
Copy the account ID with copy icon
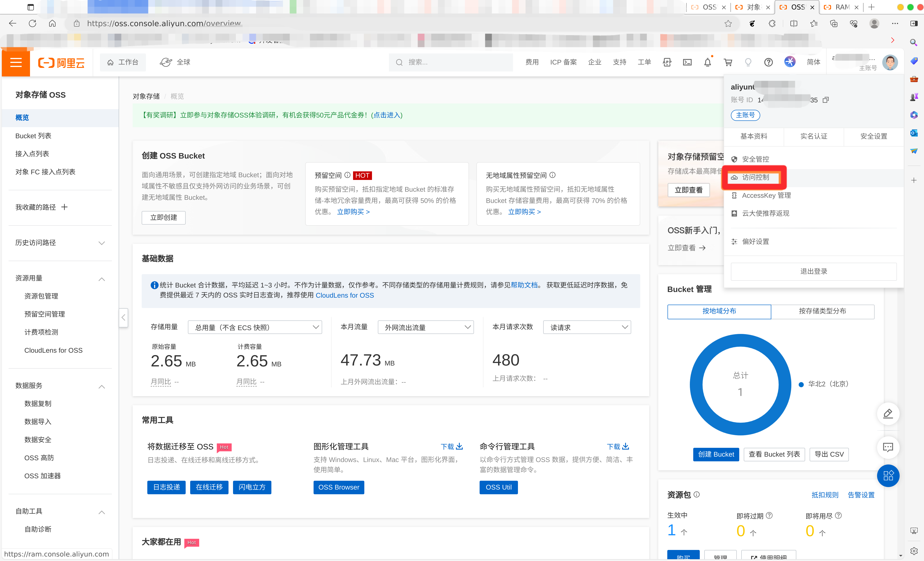point(825,100)
